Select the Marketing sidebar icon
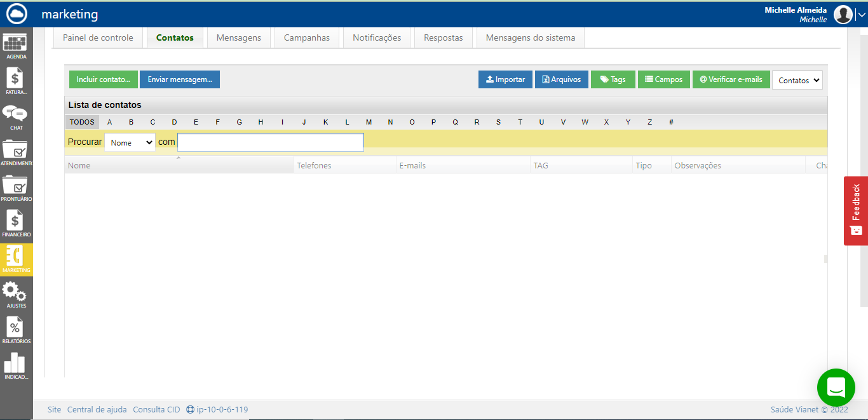This screenshot has height=420, width=868. click(16, 259)
